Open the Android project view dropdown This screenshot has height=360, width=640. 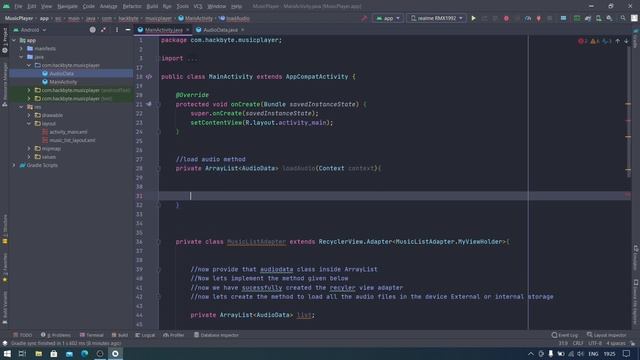tap(30, 30)
